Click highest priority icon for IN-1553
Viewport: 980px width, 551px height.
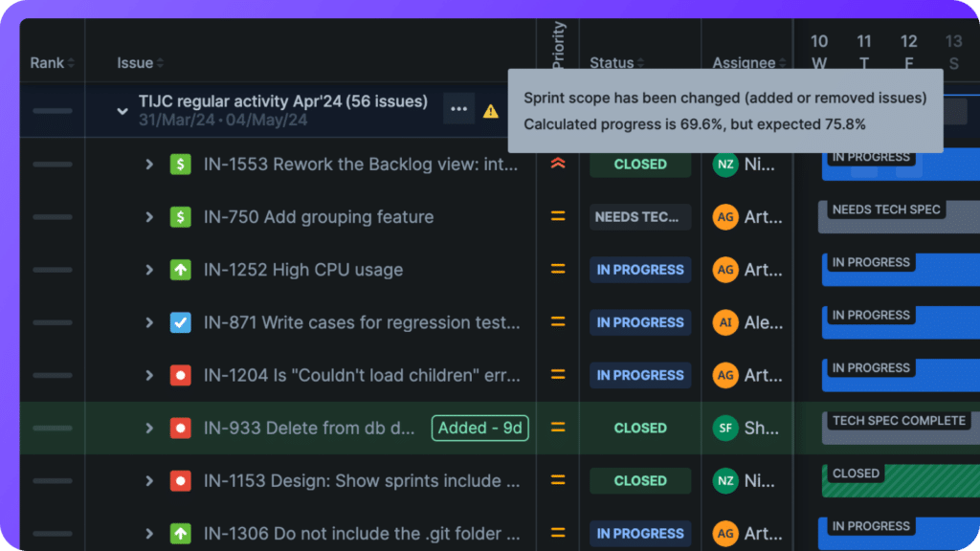558,165
